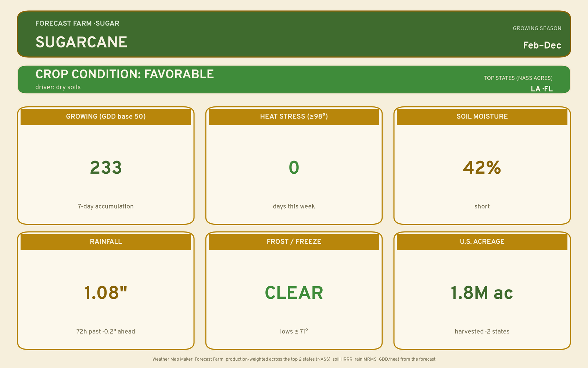Select the CLEAR frost status
588x368 pixels.
click(294, 293)
